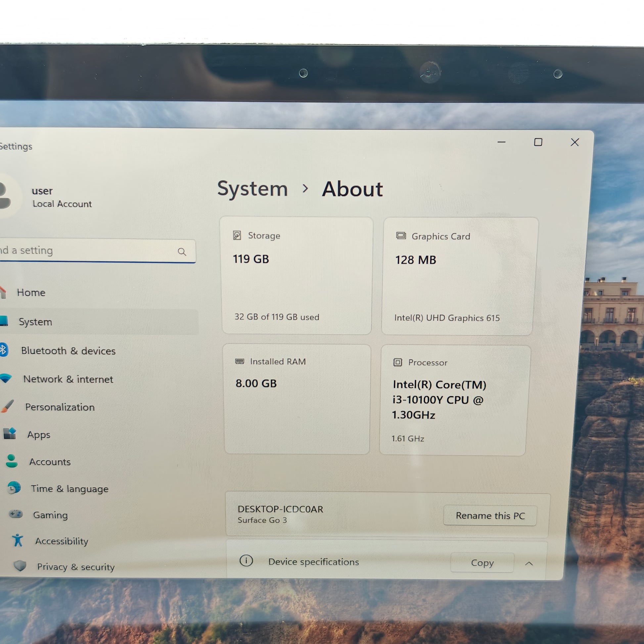Click the Apps sidebar icon
Viewport: 644px width, 644px height.
point(10,433)
